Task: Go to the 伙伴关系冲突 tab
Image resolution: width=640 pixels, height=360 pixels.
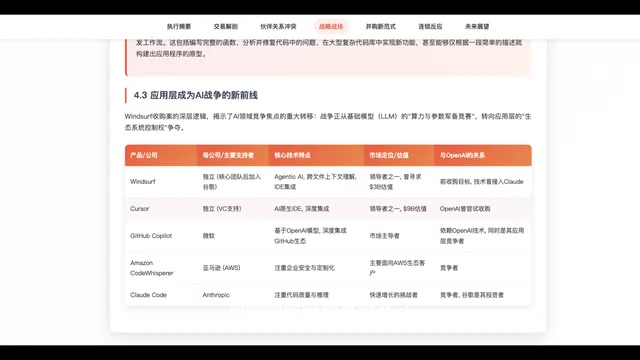Action: [x=278, y=27]
